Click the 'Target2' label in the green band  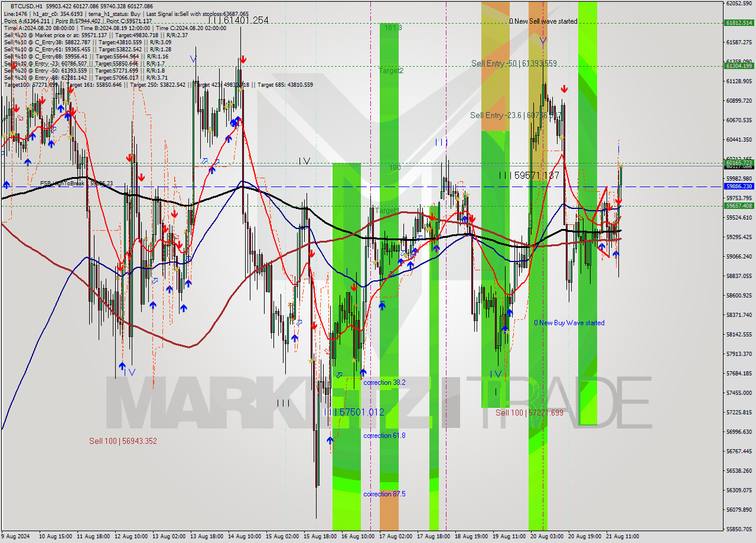(x=391, y=71)
